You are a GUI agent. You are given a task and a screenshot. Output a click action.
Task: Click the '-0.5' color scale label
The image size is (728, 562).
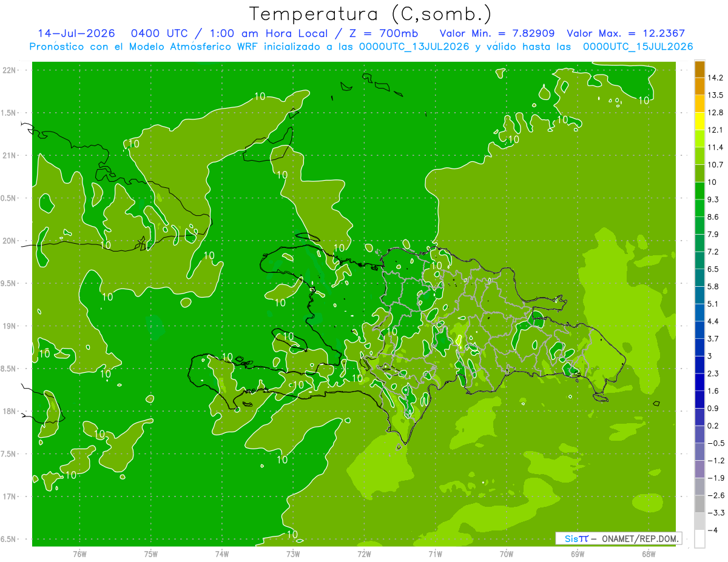tap(716, 443)
